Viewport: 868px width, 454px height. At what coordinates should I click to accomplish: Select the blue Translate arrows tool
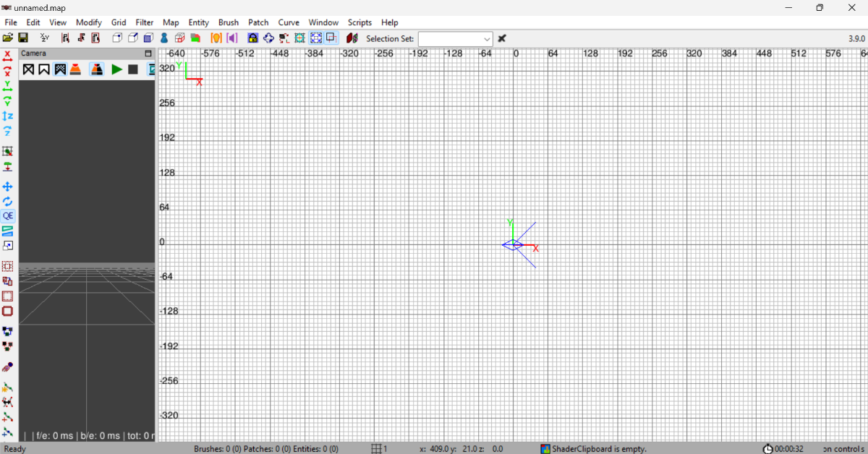7,187
